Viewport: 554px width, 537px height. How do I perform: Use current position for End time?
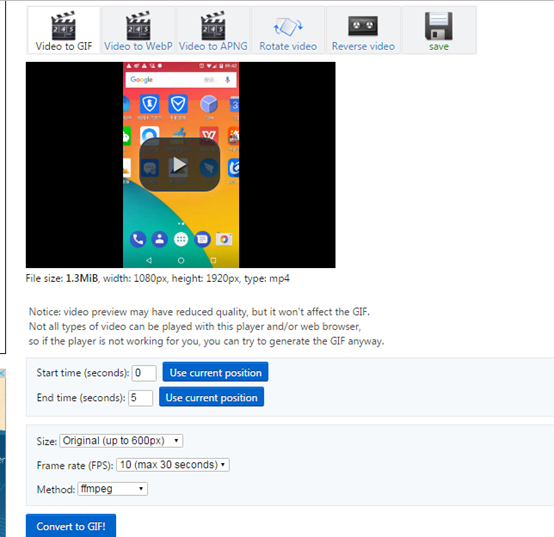tap(211, 397)
